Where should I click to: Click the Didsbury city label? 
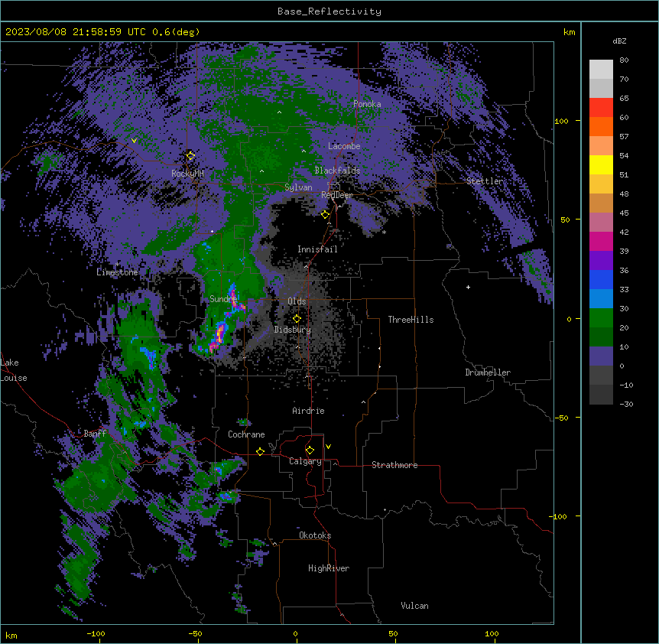pos(293,330)
